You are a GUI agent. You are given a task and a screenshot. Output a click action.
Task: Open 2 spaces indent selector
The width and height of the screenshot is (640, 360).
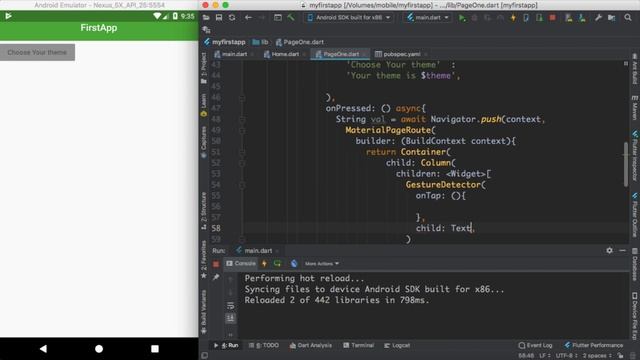point(596,356)
